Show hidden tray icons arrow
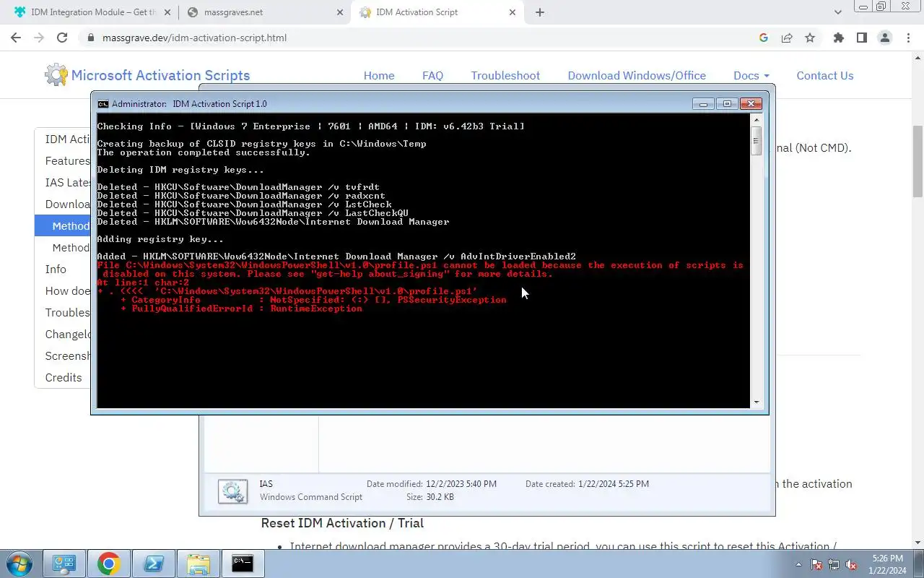 pos(798,564)
